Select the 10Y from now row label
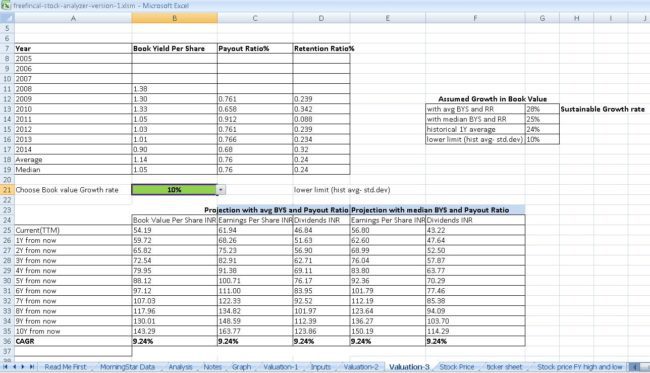 (73, 331)
